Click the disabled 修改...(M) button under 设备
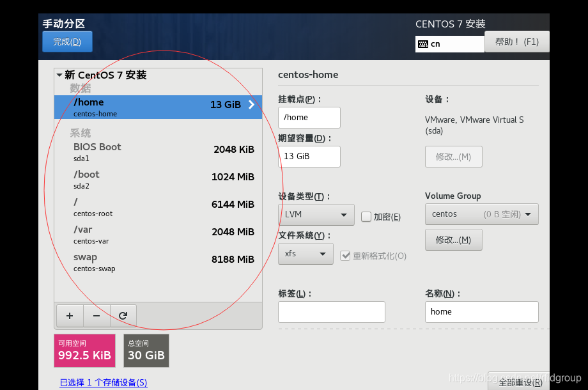 tap(453, 157)
